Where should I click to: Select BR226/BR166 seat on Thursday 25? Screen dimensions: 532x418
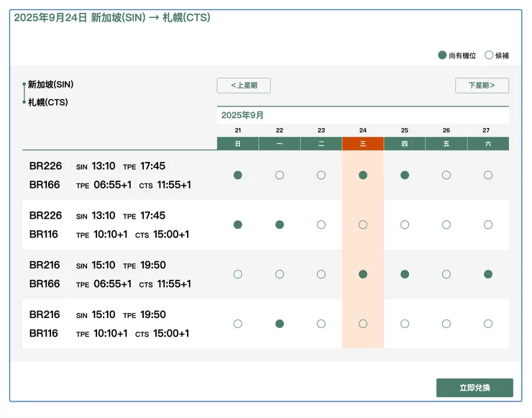[405, 175]
